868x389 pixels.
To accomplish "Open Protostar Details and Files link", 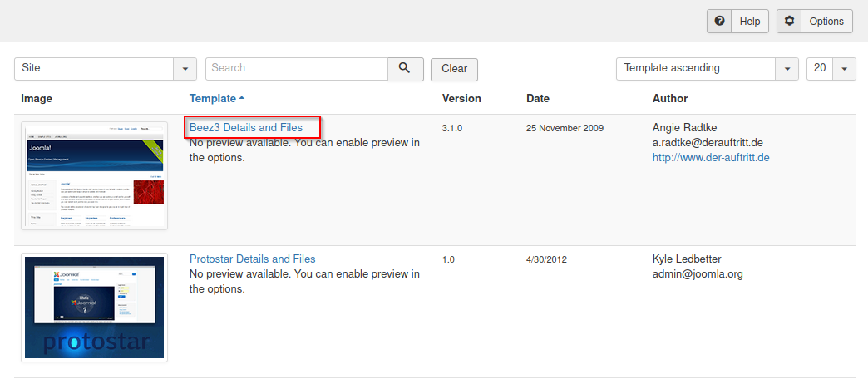I will click(252, 259).
